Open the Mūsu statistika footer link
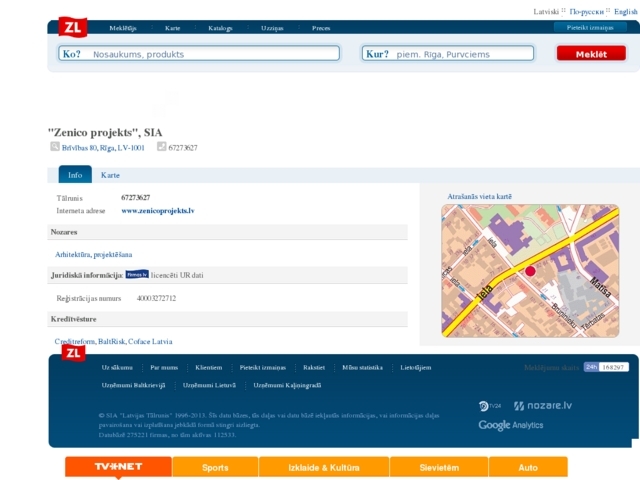 click(x=362, y=367)
